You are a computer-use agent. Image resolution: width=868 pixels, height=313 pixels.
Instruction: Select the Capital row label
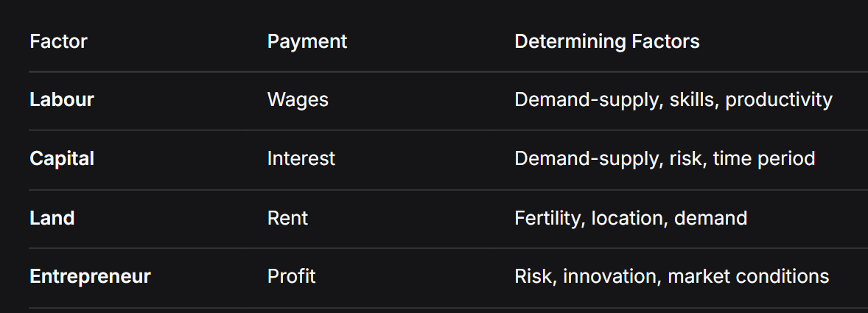coord(62,158)
